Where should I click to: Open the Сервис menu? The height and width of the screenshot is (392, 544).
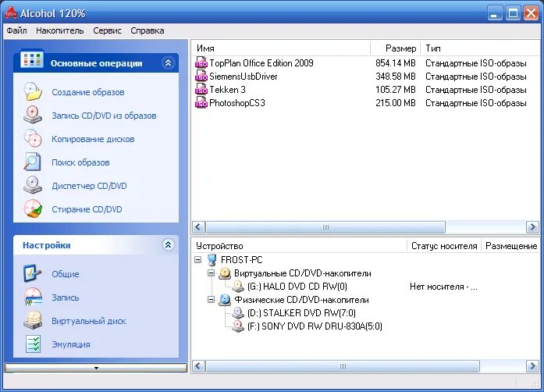[107, 30]
